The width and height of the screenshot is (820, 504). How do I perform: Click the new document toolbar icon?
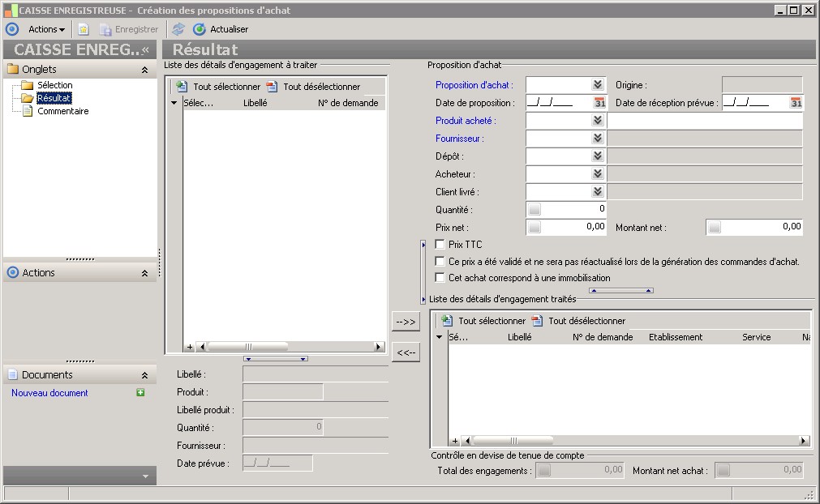tap(83, 29)
